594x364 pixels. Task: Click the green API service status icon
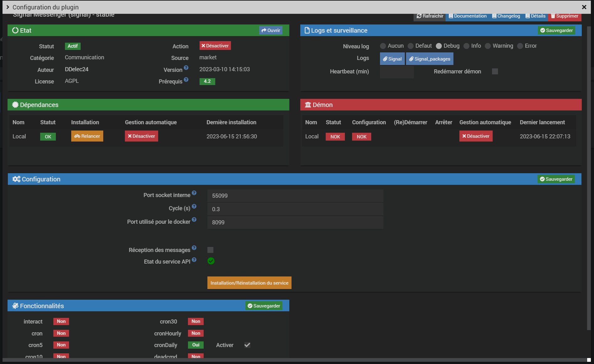tap(211, 261)
